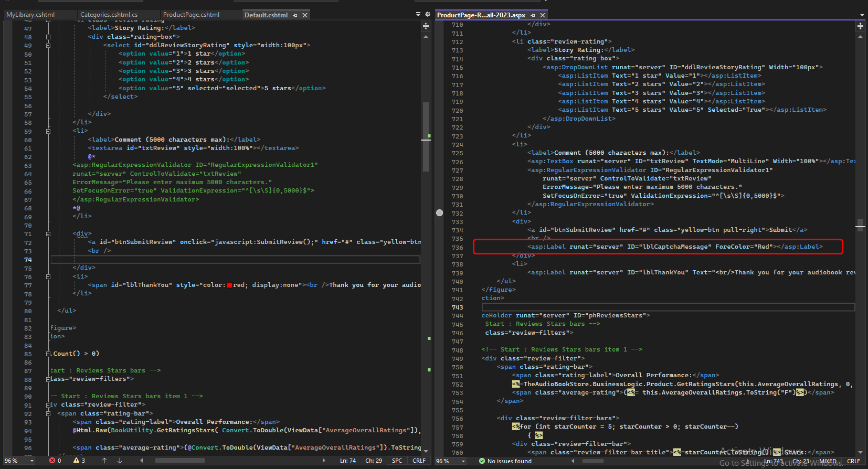
Task: Click right arrow of left horizontal scrollbar
Action: coord(324,461)
